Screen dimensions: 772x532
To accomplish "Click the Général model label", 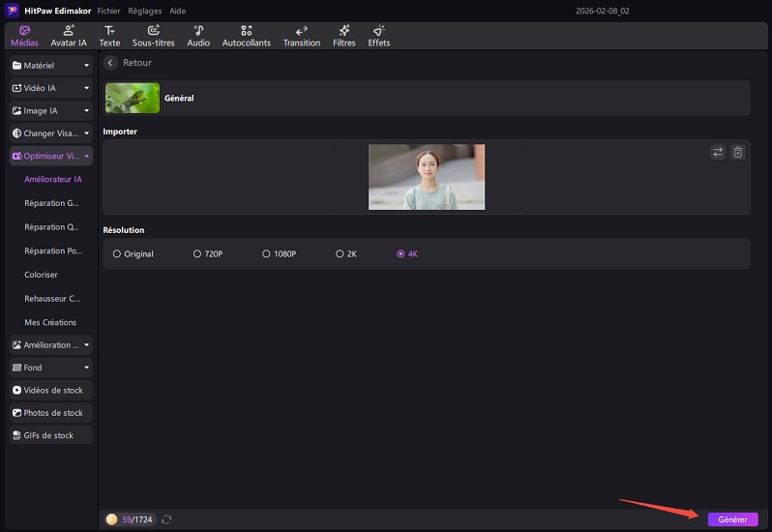I will pyautogui.click(x=179, y=98).
